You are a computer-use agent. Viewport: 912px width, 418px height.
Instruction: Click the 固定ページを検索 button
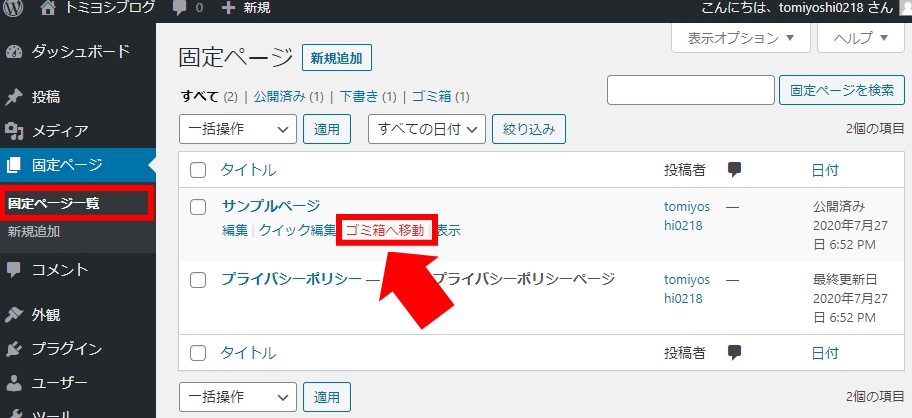coord(842,90)
